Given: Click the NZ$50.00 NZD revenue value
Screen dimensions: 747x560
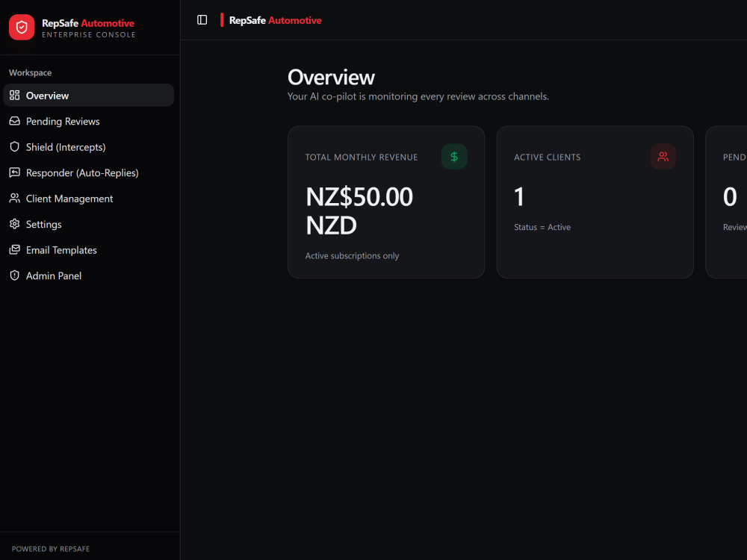Looking at the screenshot, I should coord(359,211).
